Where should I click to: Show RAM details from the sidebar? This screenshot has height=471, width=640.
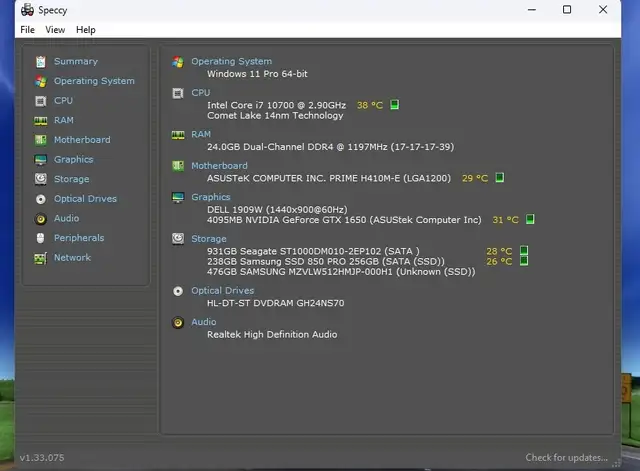(x=64, y=120)
